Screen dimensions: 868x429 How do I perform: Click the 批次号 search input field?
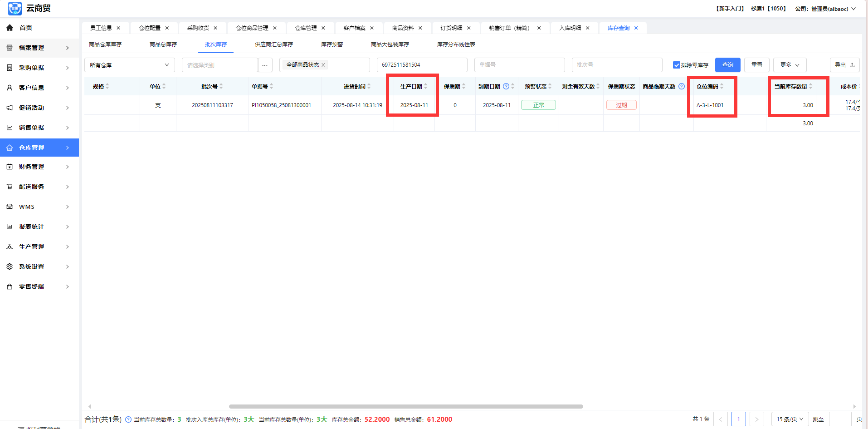click(x=617, y=65)
